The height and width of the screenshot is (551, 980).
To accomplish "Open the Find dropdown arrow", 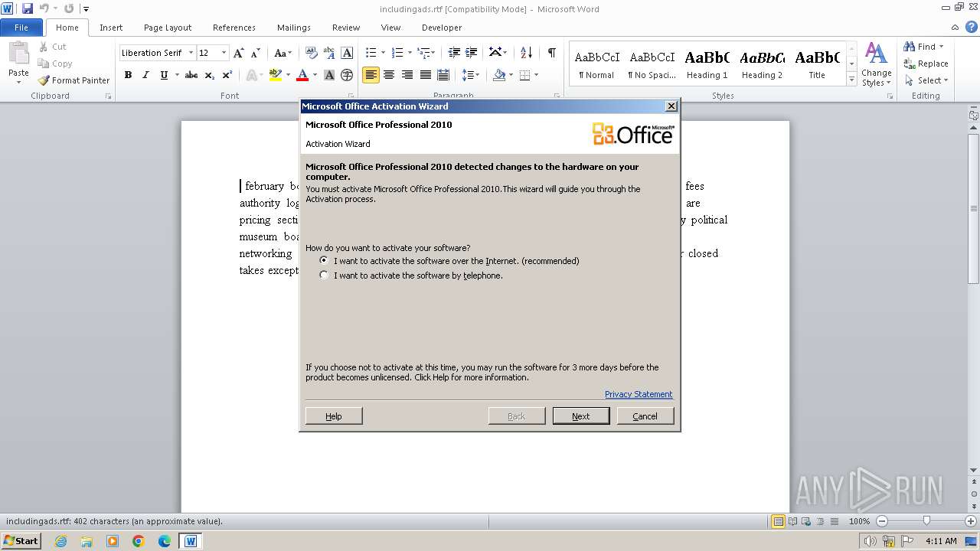I will coord(941,47).
